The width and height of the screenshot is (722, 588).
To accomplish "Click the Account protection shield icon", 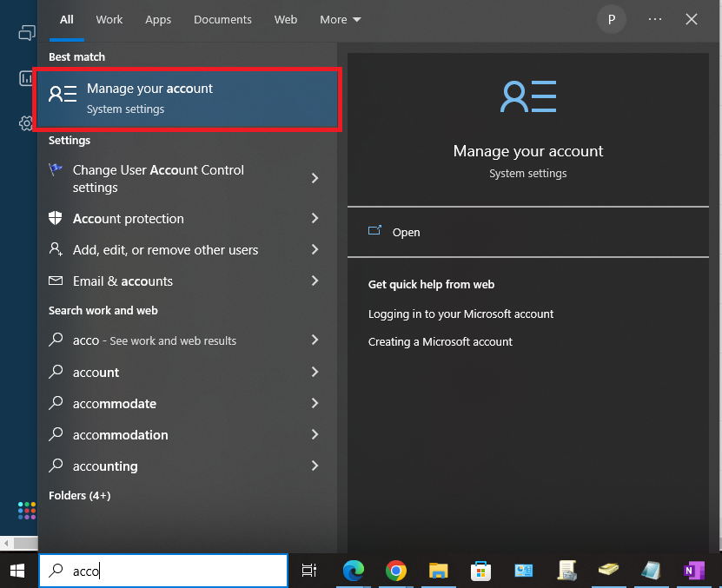I will coord(56,218).
